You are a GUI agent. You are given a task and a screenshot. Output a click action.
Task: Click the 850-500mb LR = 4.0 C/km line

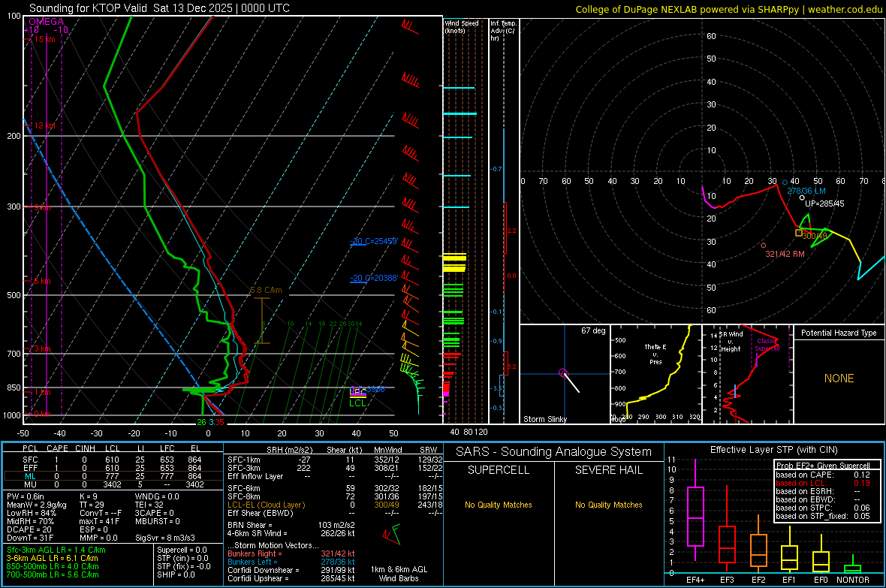[x=53, y=566]
